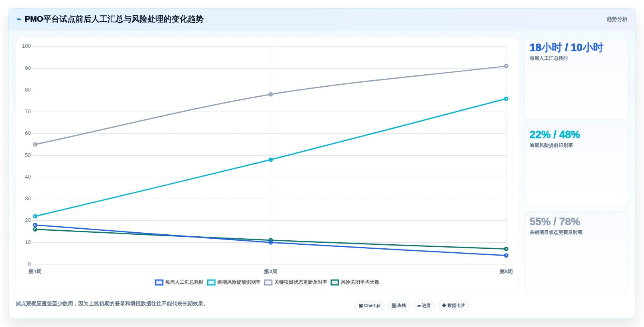Viewport: 644px width, 327px height.
Task: Click the y-axis label 100
Action: 26,46
